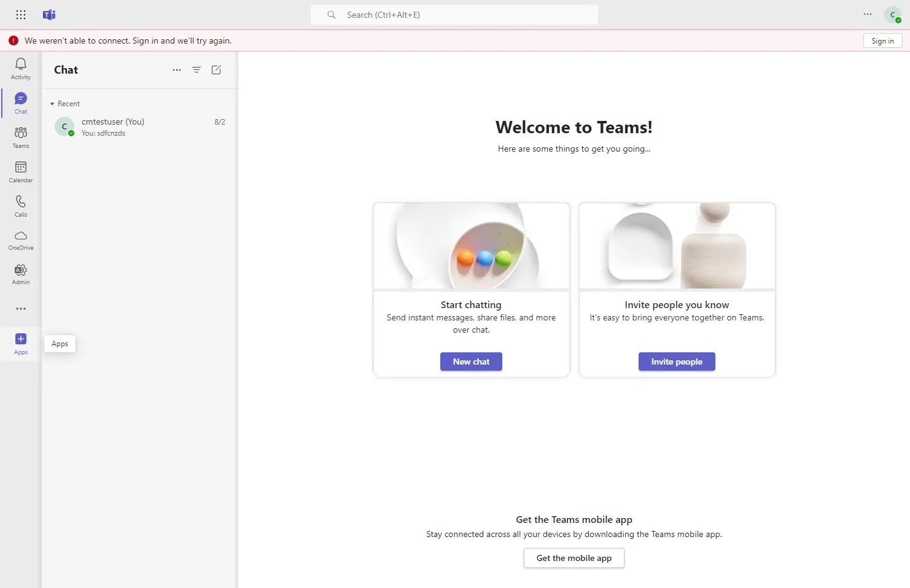Click the Sign in button on the banner

(883, 41)
